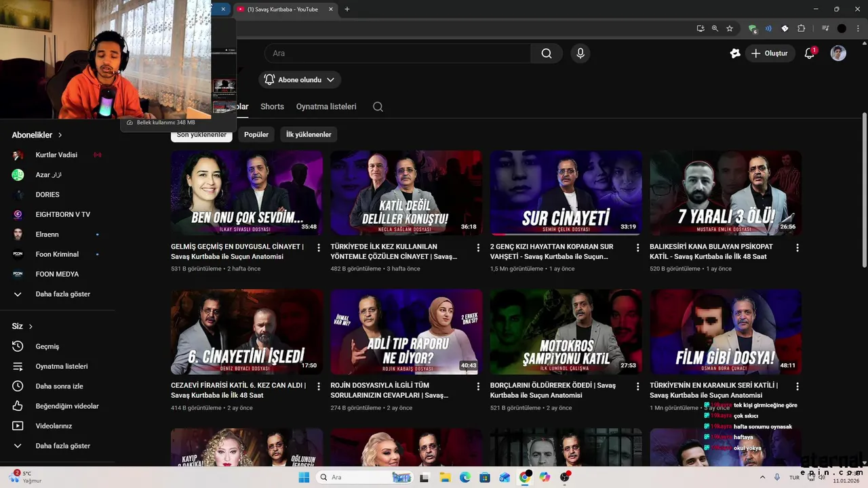The image size is (868, 488).
Task: Click the green extension icon with badge
Action: point(752,28)
